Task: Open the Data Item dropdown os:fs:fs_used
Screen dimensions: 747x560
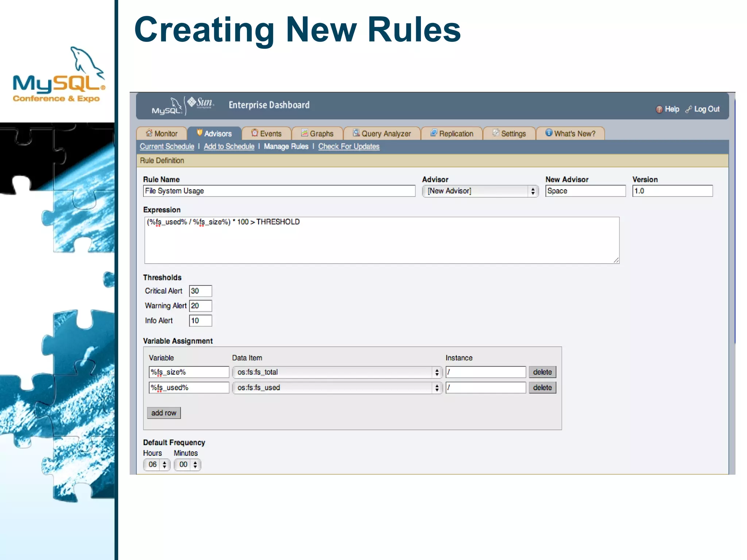Action: 337,388
